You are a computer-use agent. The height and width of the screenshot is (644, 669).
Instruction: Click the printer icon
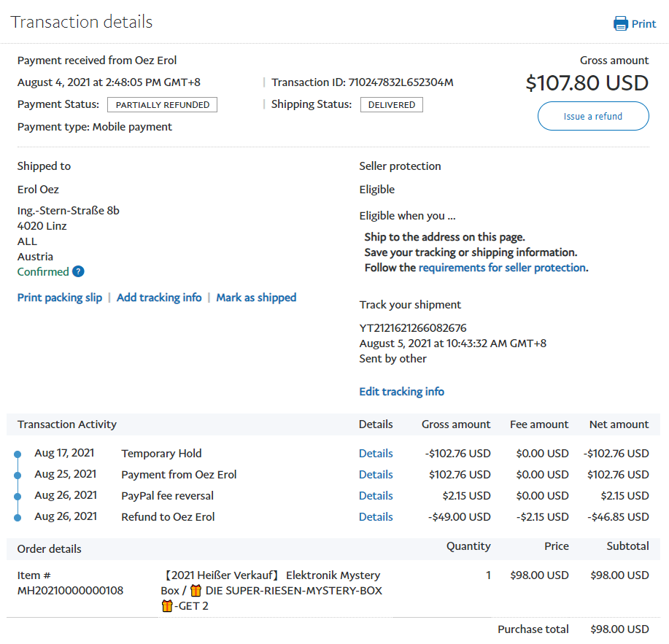(x=621, y=23)
